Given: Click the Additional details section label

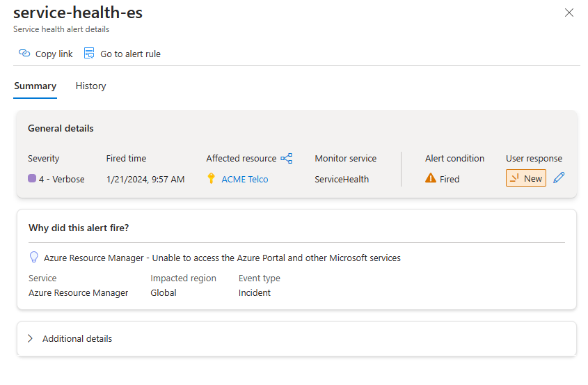Looking at the screenshot, I should (x=77, y=339).
